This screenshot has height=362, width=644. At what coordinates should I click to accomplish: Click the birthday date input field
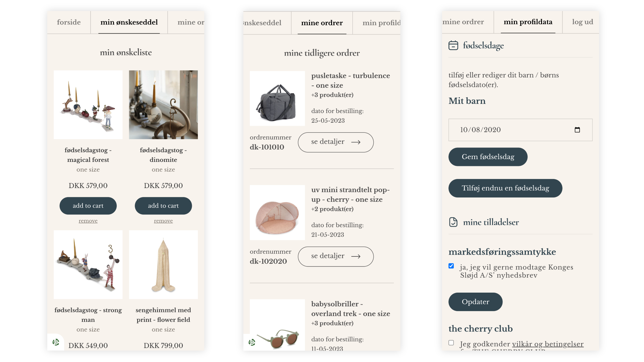pos(521,130)
